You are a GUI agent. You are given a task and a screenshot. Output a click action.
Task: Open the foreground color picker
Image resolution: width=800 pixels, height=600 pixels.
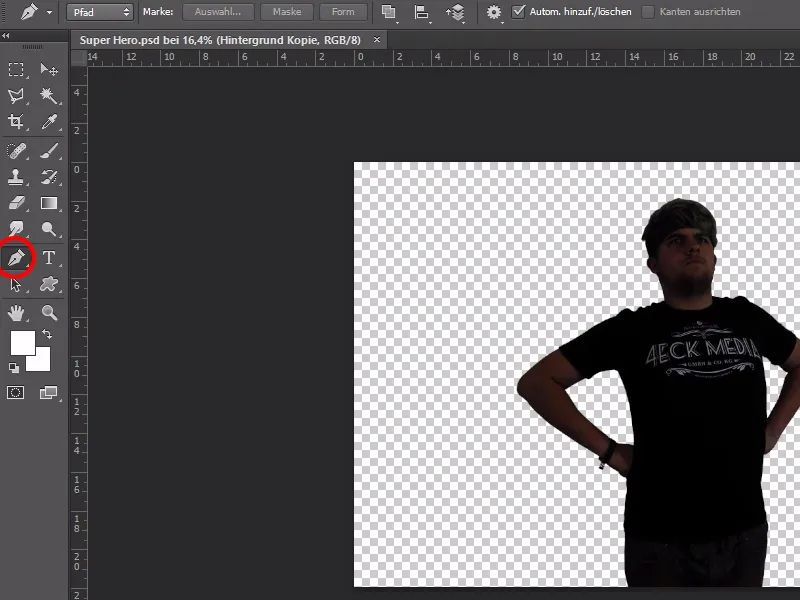pyautogui.click(x=22, y=342)
